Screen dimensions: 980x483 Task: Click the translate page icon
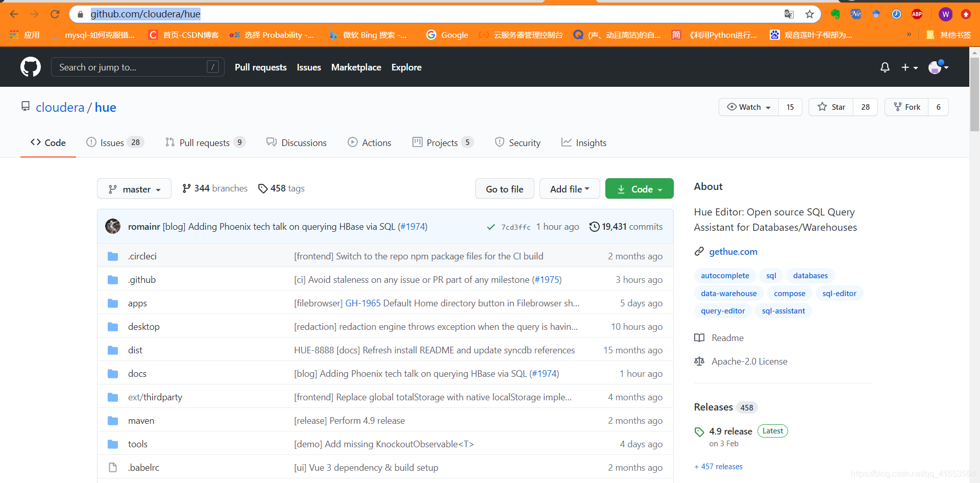tap(789, 14)
